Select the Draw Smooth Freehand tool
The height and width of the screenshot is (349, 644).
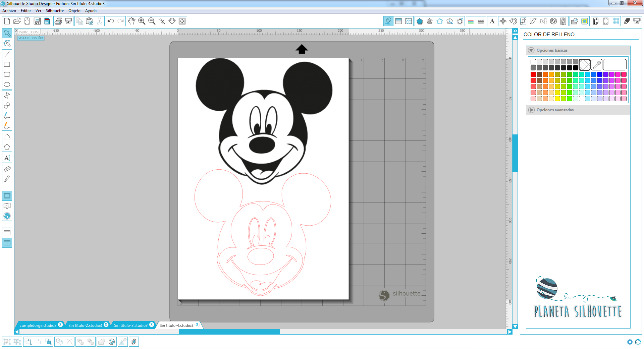click(x=7, y=126)
